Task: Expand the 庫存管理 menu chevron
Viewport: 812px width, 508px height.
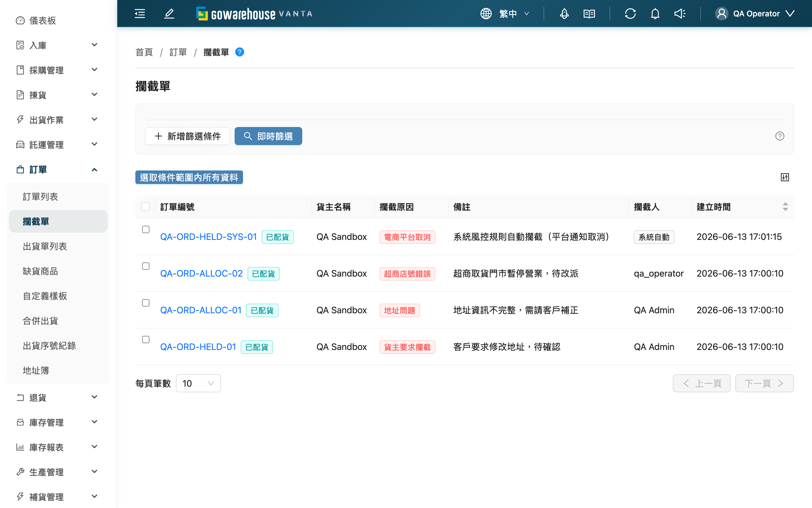Action: tap(95, 422)
